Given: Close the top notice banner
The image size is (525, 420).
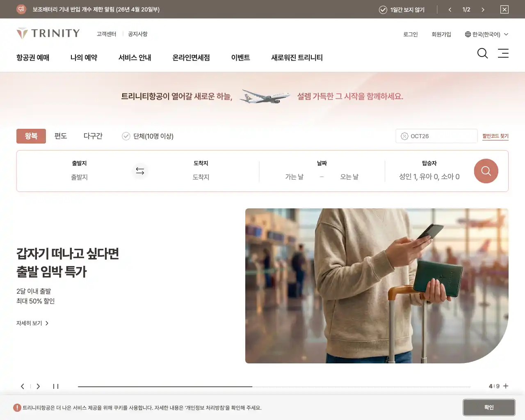Looking at the screenshot, I should point(504,9).
